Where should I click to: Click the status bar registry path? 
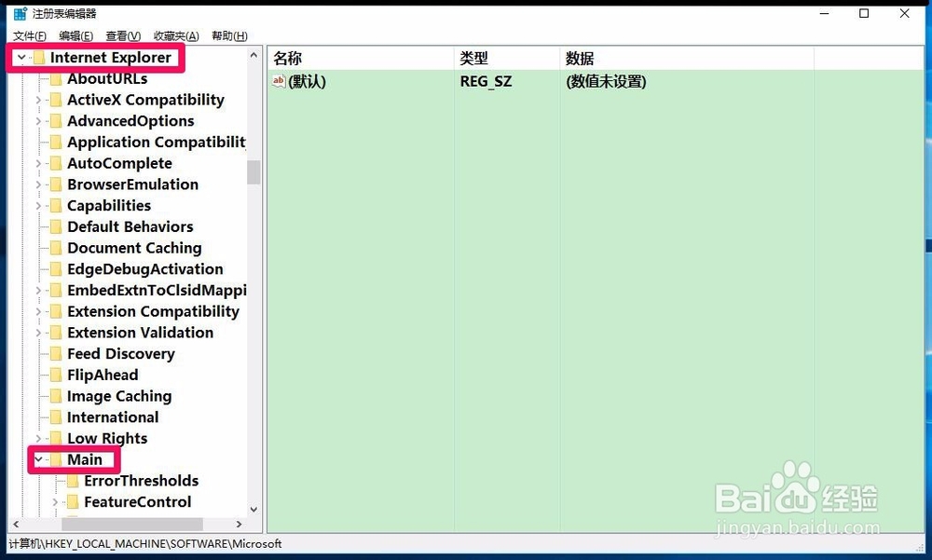145,543
